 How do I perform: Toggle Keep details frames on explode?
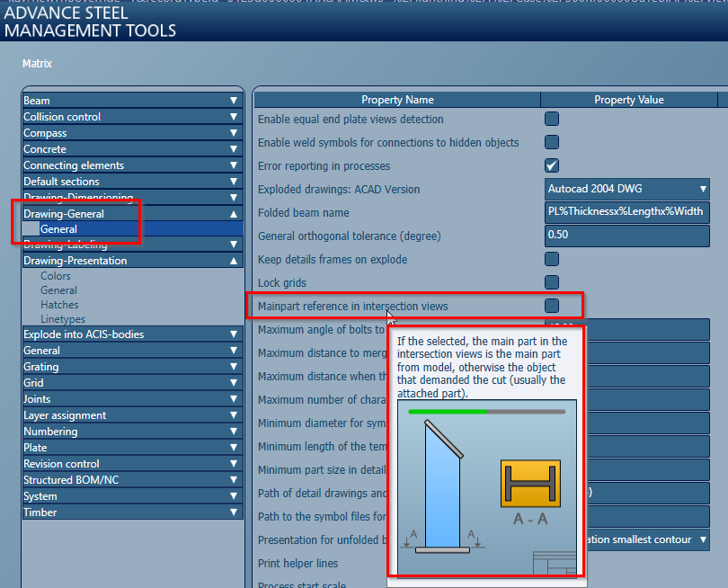pos(551,258)
